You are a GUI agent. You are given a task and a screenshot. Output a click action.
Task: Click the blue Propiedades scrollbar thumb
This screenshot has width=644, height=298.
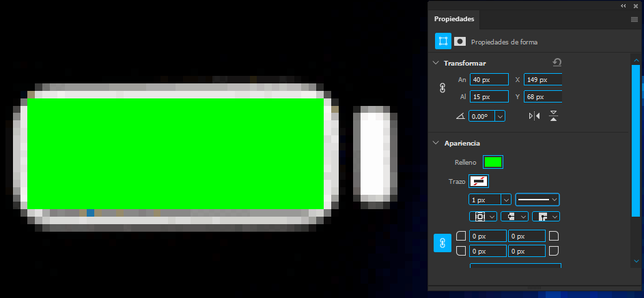pyautogui.click(x=636, y=140)
